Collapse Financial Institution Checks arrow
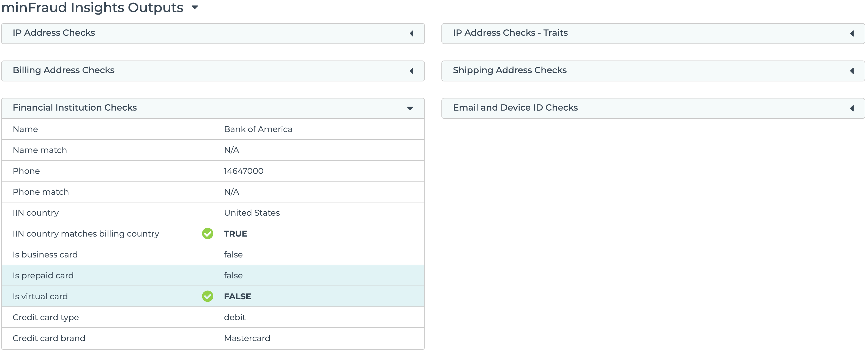This screenshot has width=868, height=351. [410, 108]
